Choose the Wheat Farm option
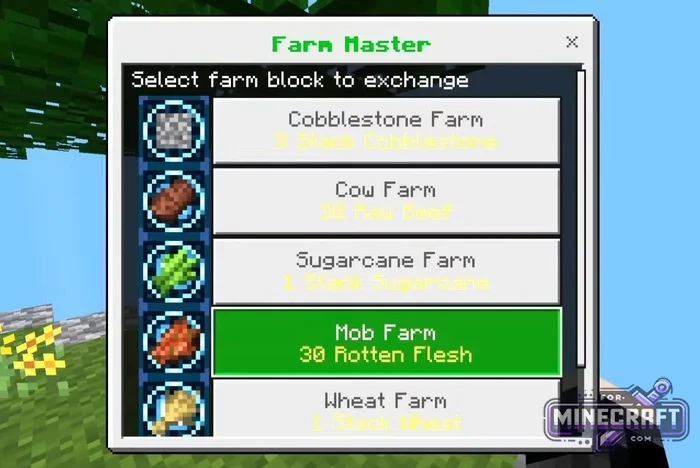Screen dimensions: 700x468 click(386, 407)
